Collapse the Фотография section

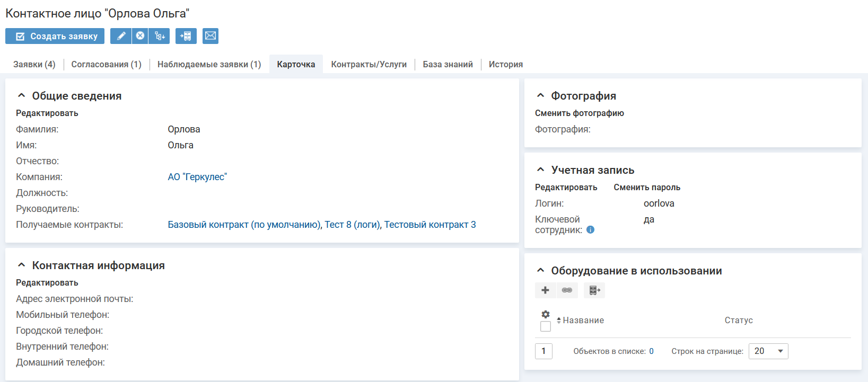click(x=540, y=96)
